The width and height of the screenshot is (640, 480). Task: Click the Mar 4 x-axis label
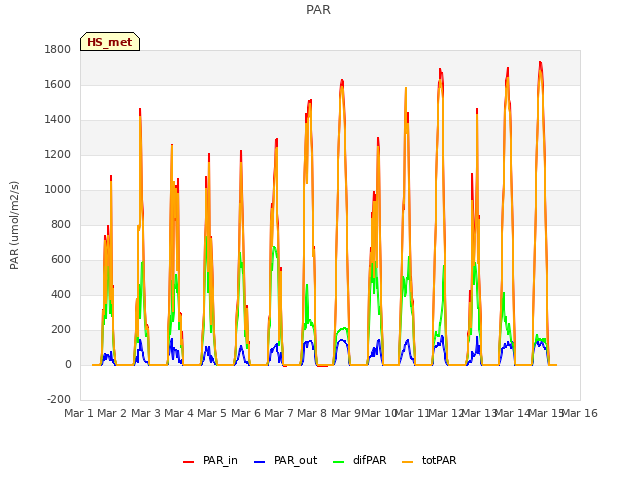(179, 413)
